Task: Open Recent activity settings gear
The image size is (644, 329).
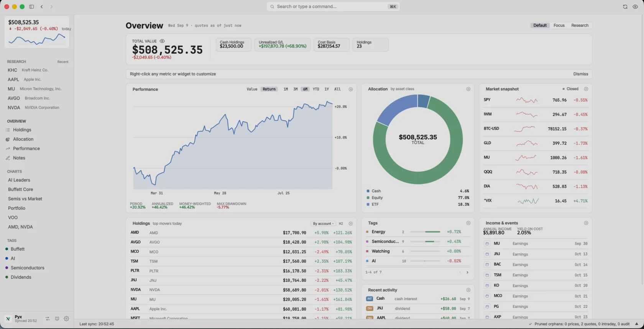Action: point(468,290)
